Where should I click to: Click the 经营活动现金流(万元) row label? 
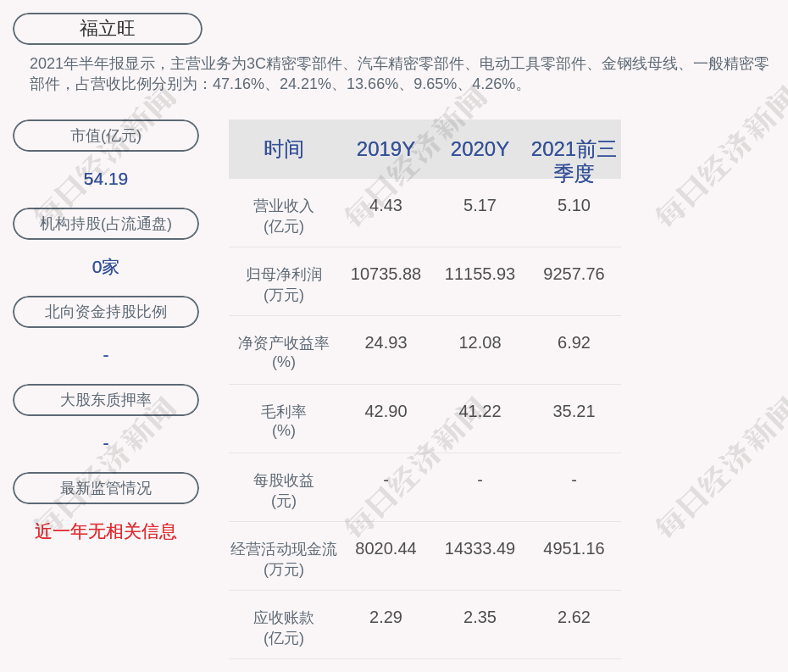[x=284, y=559]
